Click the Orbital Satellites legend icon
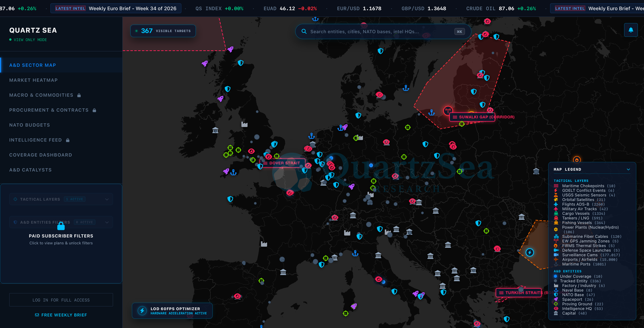 [556, 200]
